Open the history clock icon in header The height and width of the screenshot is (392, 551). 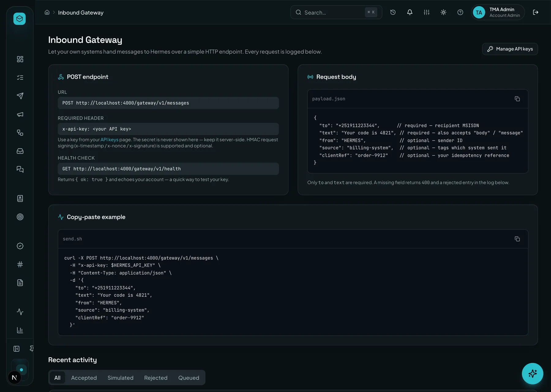click(393, 12)
